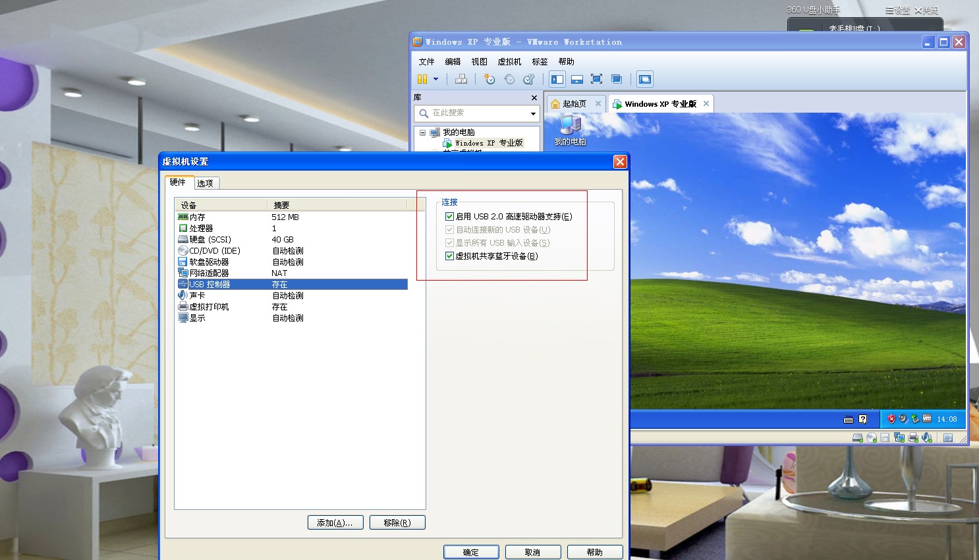Open the power options dropdown arrow
979x560 pixels.
click(435, 79)
